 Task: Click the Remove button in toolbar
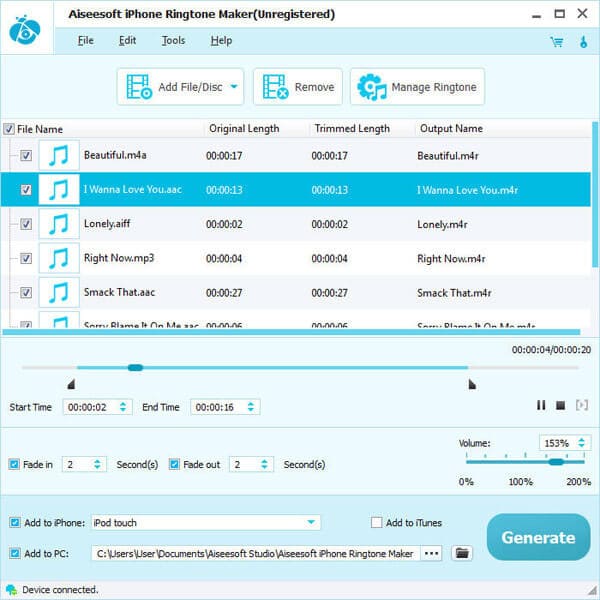pos(298,87)
